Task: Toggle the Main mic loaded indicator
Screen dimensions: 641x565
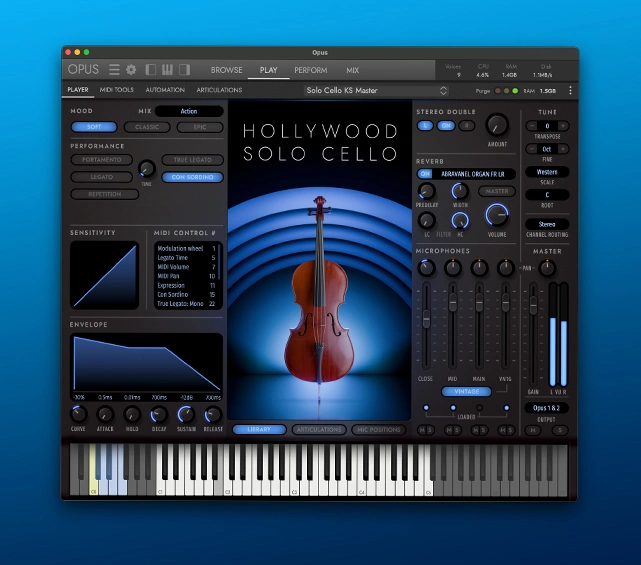Action: point(480,408)
